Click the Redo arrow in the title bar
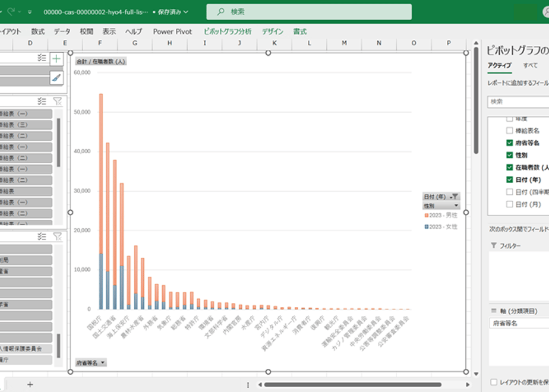Viewport: 549px width, 392px height. 11,12
